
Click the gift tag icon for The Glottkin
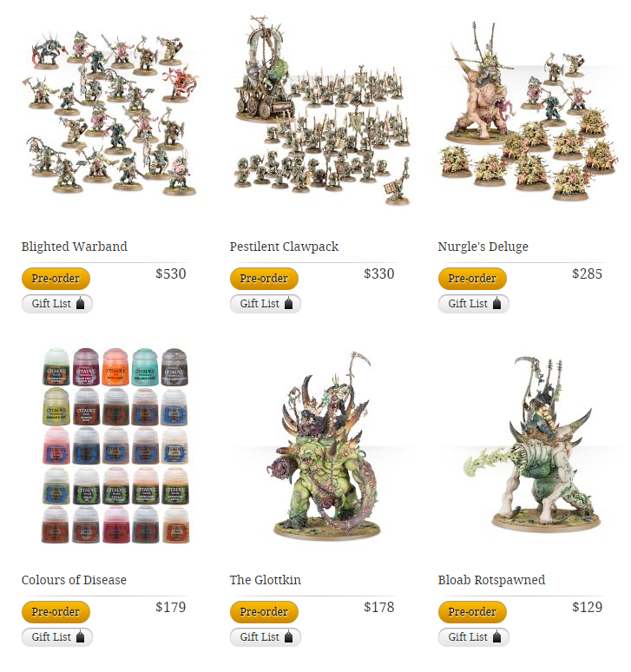click(x=289, y=637)
